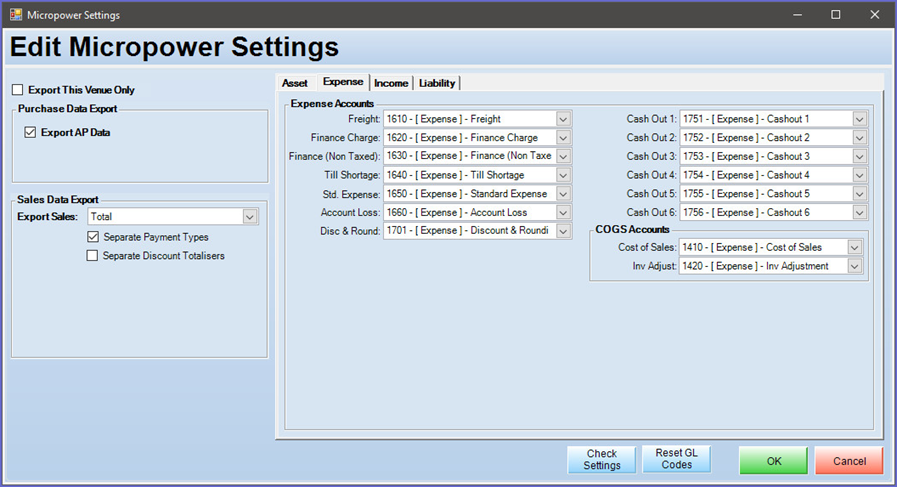Image resolution: width=897 pixels, height=487 pixels.
Task: Click the 'Expense Accounts' group label
Action: [x=332, y=104]
